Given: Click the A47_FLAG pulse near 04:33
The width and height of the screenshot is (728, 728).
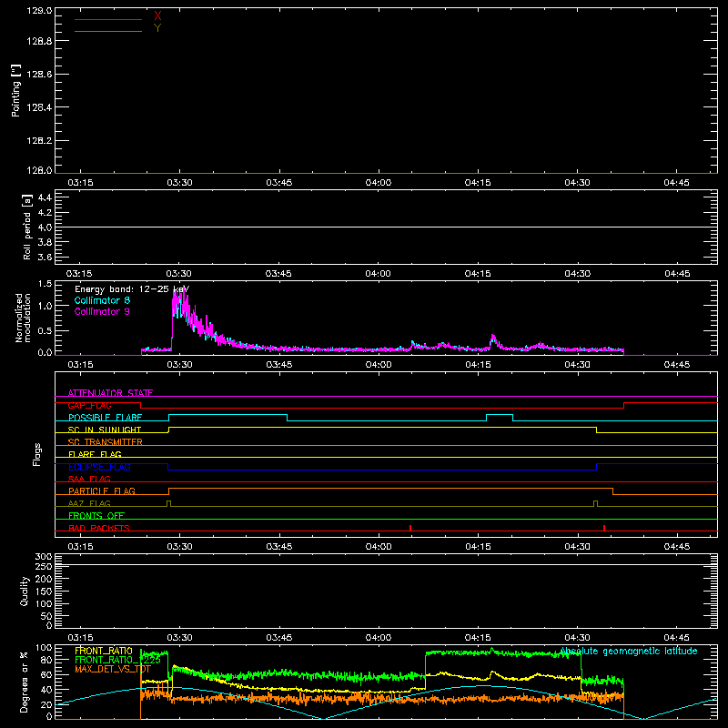Looking at the screenshot, I should click(x=596, y=503).
